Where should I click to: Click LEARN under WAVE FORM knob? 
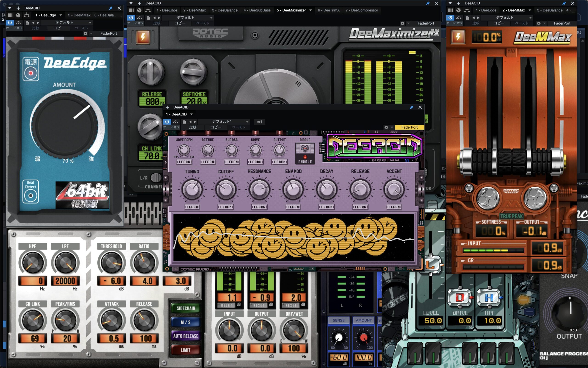point(184,162)
